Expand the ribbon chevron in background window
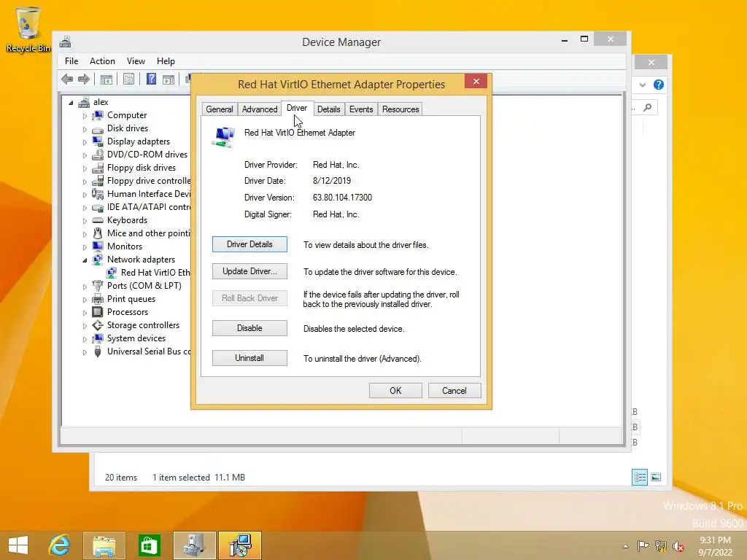This screenshot has width=747, height=560. tap(643, 85)
